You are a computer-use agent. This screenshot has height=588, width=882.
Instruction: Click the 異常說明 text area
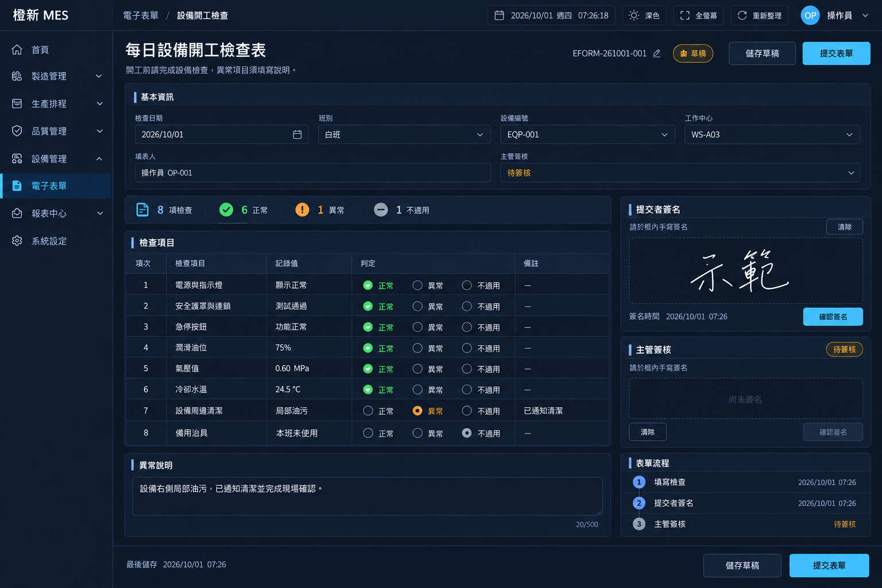pyautogui.click(x=367, y=496)
